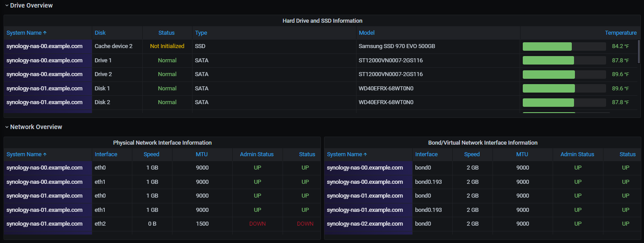Click sort arrow beside System Name in drive table
The height and width of the screenshot is (243, 644).
[x=45, y=33]
